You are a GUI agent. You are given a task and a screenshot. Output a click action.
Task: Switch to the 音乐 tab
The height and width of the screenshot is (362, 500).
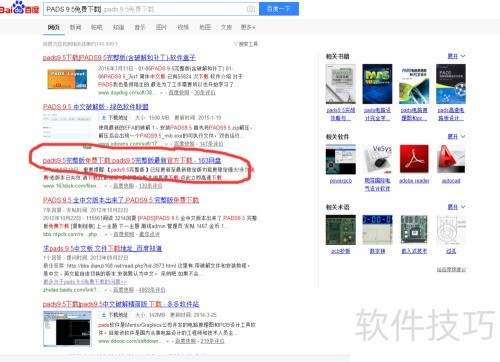pos(140,27)
